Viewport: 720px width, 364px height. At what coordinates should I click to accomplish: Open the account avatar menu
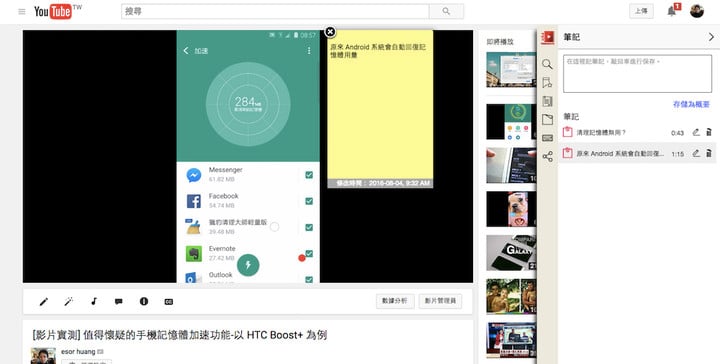click(697, 11)
